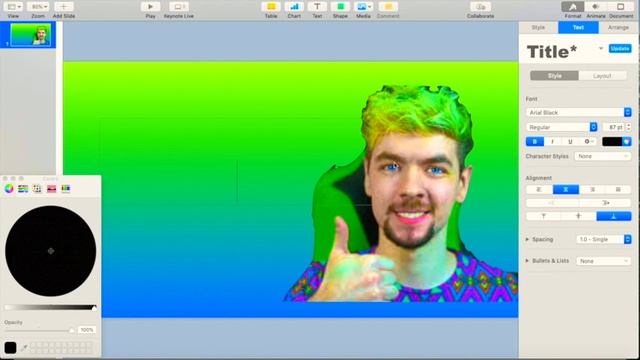Click the Add Slide plus icon
Screen dimensions: 640x360
tap(63, 7)
